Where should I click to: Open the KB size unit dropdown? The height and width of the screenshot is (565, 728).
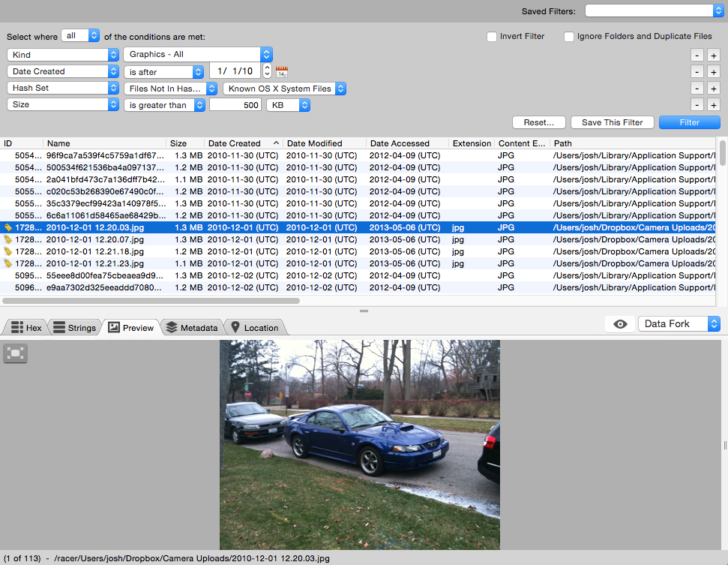(288, 105)
